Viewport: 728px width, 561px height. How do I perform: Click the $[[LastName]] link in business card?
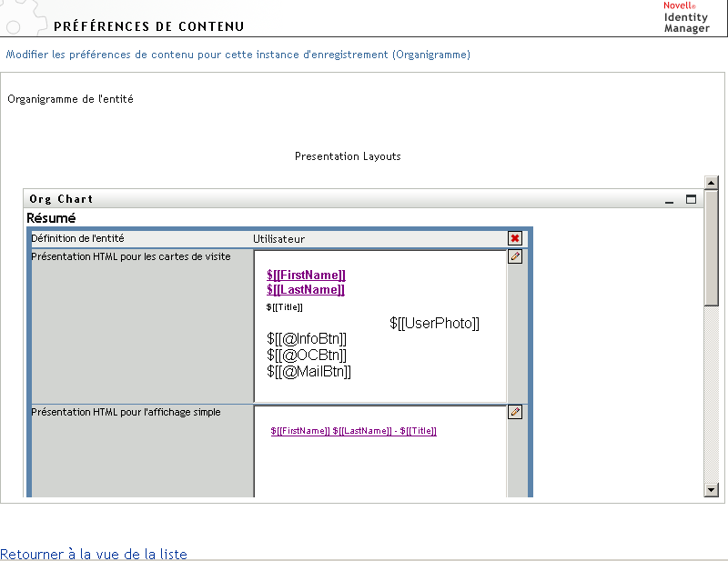(x=306, y=290)
